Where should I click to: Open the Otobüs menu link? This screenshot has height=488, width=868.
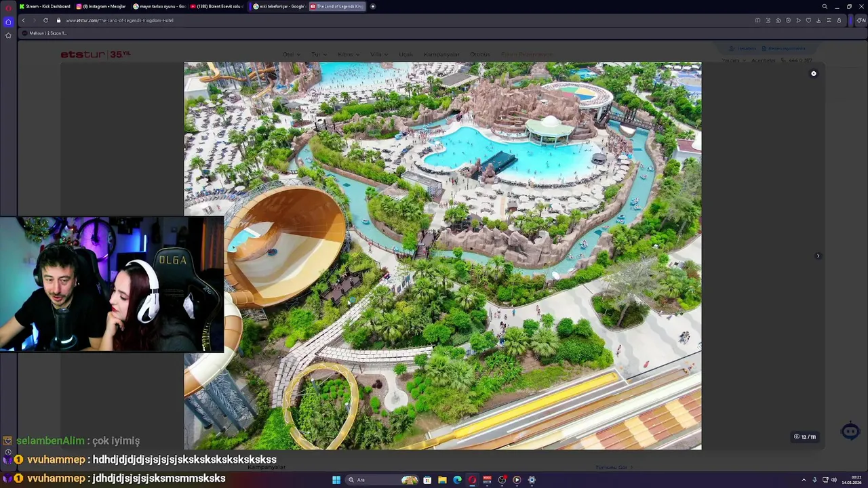[x=480, y=54]
